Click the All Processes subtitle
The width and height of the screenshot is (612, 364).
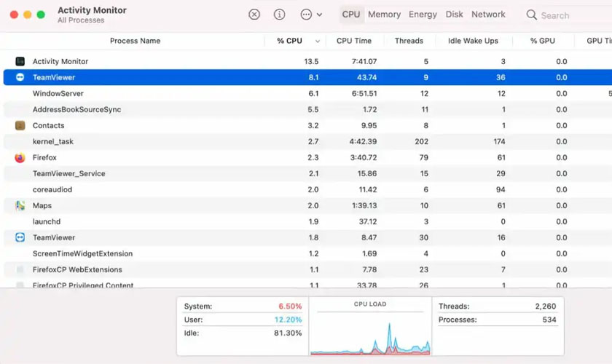click(x=81, y=20)
